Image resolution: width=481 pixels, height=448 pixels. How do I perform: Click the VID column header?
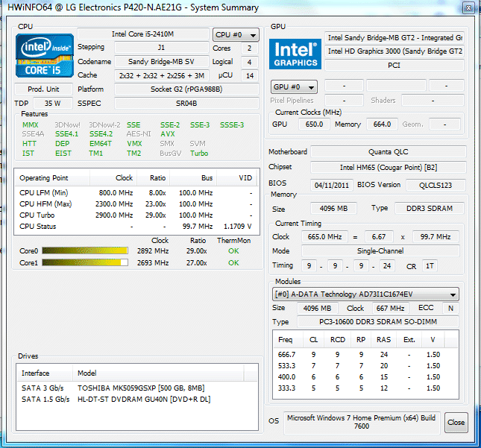[x=237, y=178]
